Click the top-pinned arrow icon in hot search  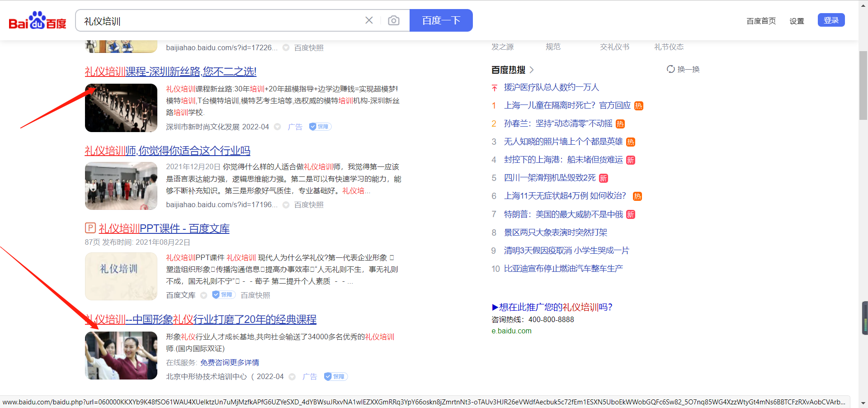[495, 88]
